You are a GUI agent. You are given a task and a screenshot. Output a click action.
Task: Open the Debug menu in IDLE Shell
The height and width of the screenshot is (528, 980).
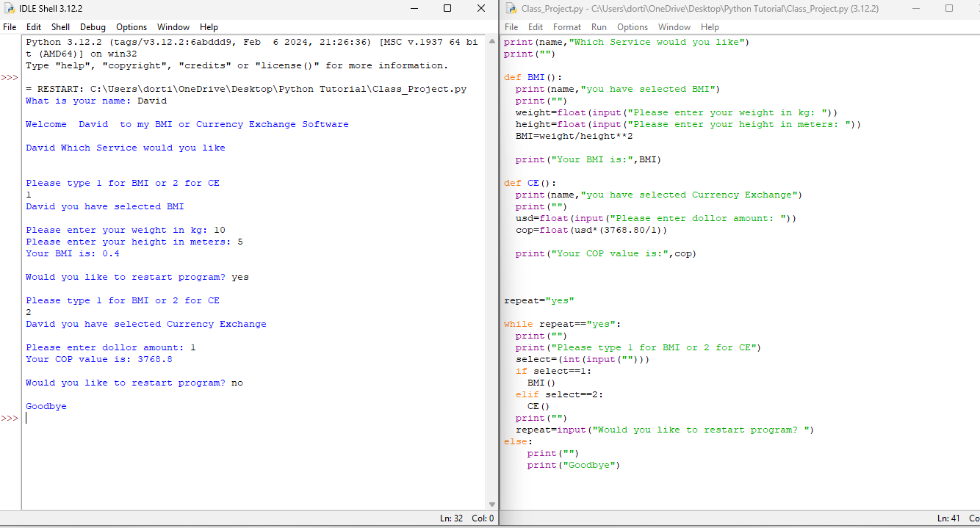point(93,27)
